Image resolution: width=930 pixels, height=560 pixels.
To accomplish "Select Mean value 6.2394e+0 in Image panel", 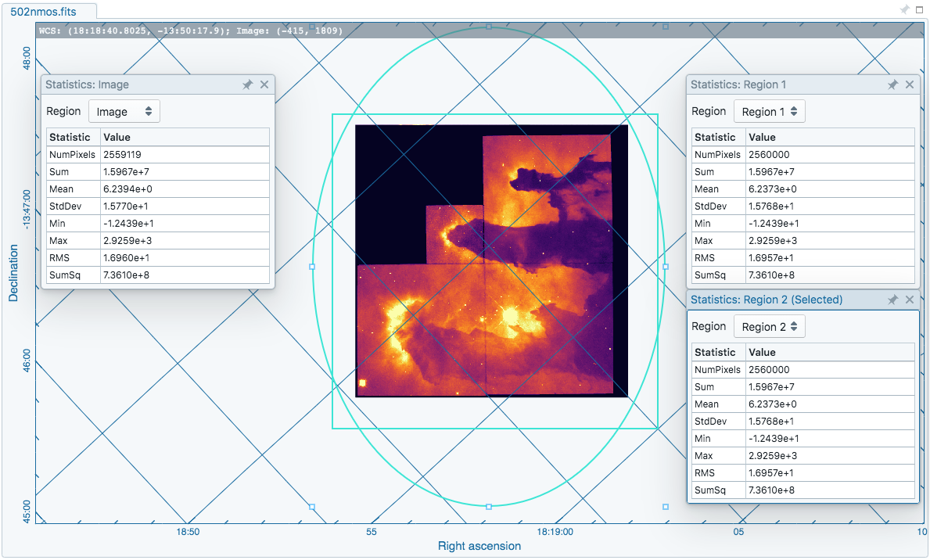I will pos(127,188).
